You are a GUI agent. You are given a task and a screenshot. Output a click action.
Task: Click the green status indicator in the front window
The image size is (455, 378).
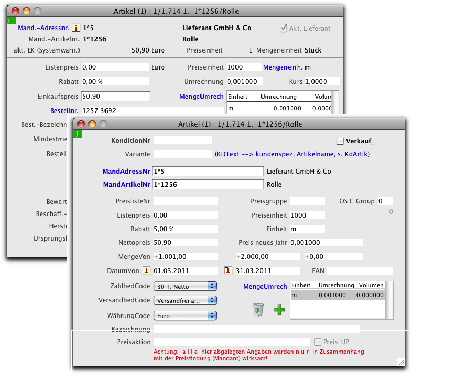[77, 134]
